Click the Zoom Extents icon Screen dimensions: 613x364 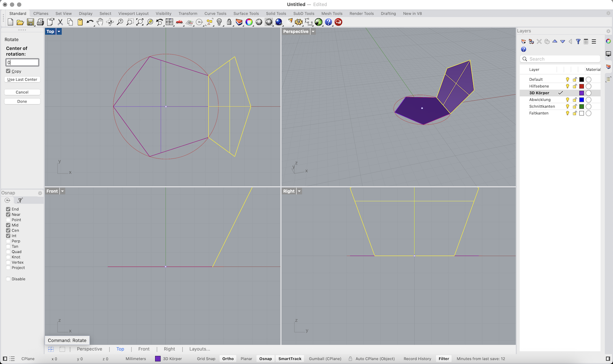[x=140, y=22]
